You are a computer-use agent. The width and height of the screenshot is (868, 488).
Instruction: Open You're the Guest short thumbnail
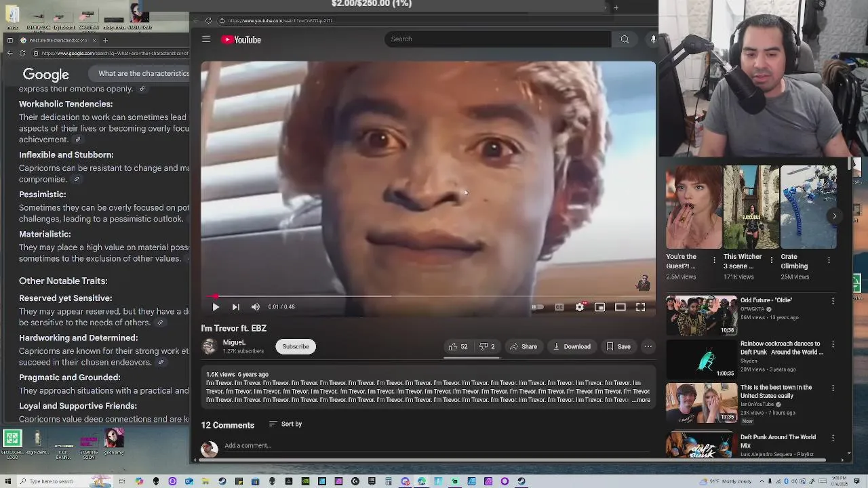point(694,207)
